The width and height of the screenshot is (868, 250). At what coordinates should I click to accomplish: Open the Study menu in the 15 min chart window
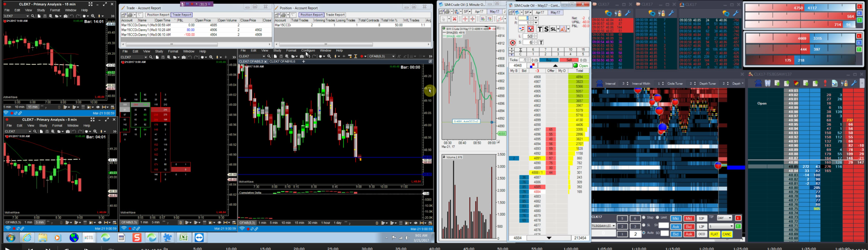click(41, 10)
